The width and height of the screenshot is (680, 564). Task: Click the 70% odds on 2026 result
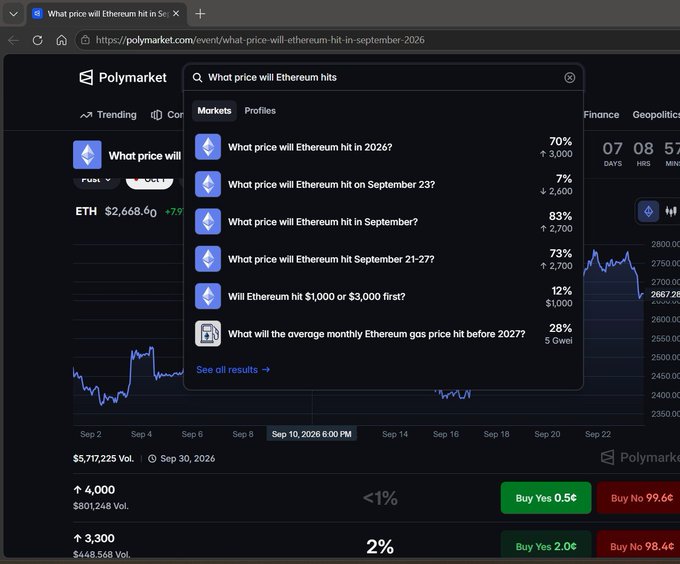point(560,141)
